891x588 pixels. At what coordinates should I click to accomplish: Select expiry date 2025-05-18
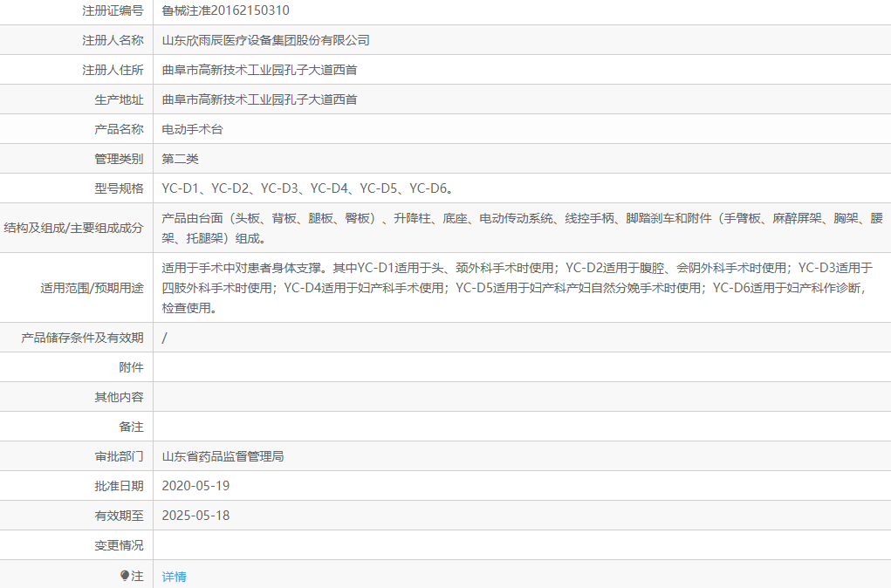pos(195,516)
